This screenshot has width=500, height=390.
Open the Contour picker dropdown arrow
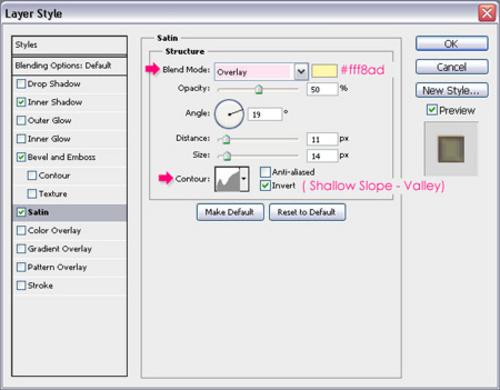pos(244,179)
